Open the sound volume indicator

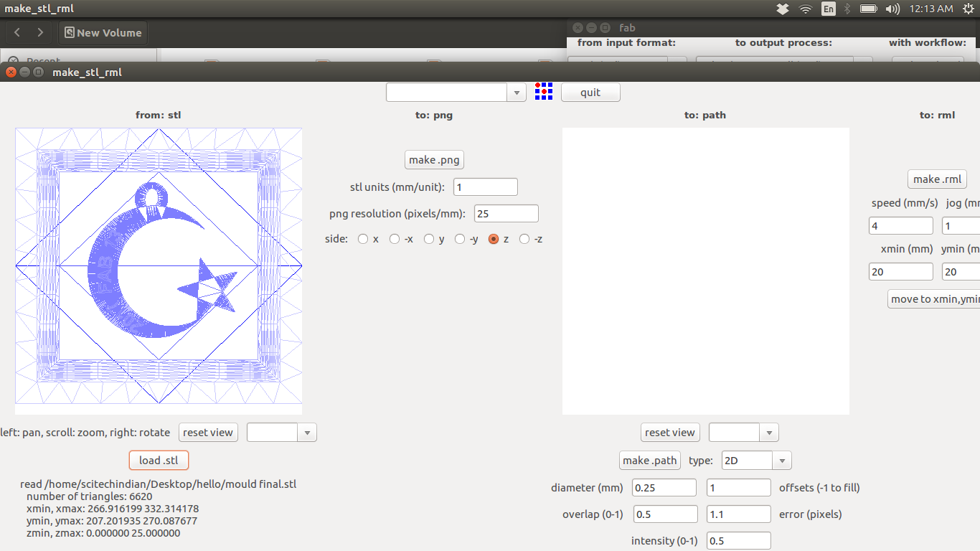pyautogui.click(x=892, y=9)
